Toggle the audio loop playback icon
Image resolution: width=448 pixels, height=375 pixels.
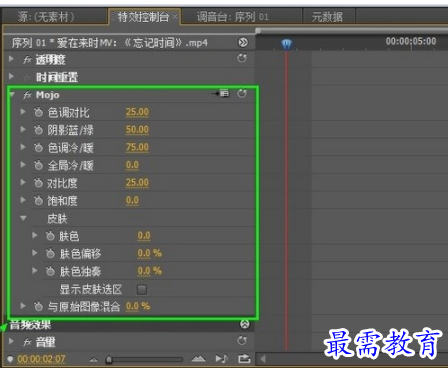(244, 359)
